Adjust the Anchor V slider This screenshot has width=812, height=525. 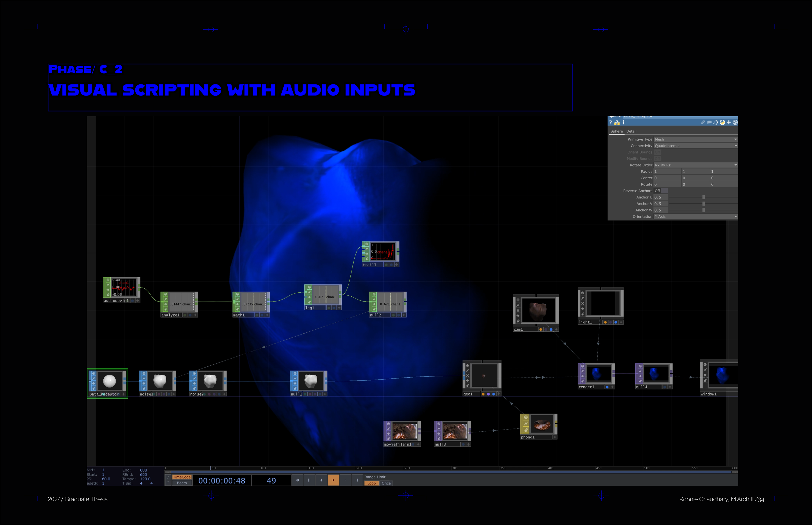703,204
